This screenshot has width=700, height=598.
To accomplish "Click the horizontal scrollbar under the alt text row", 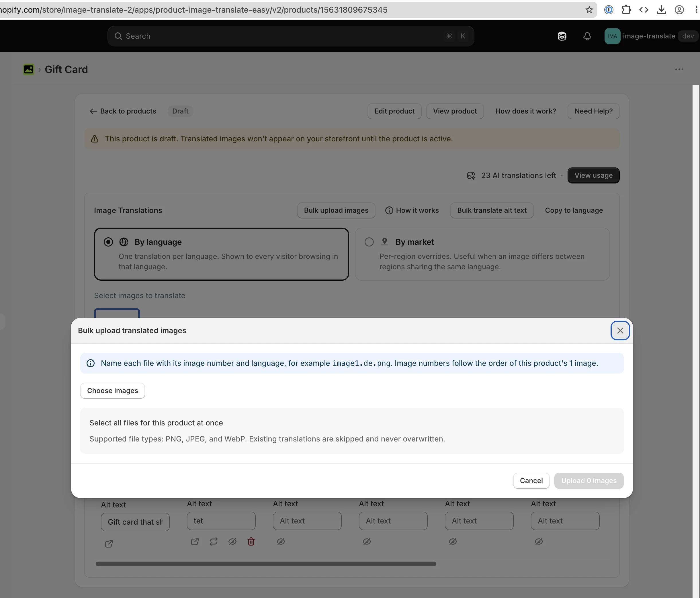I will point(266,564).
